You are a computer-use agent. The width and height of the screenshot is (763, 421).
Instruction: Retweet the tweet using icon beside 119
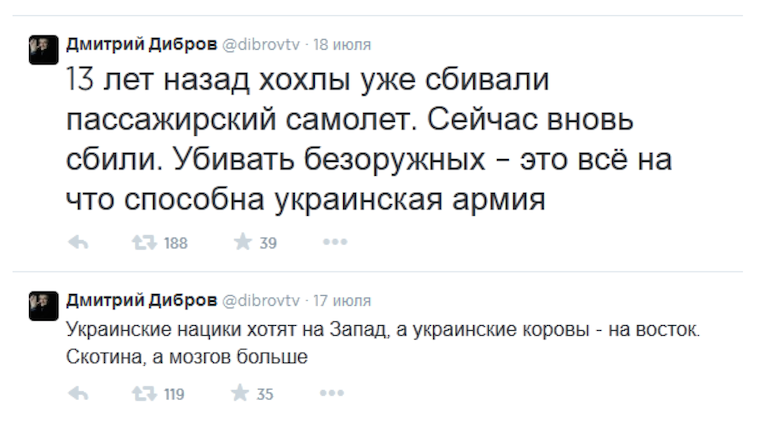pos(144,394)
